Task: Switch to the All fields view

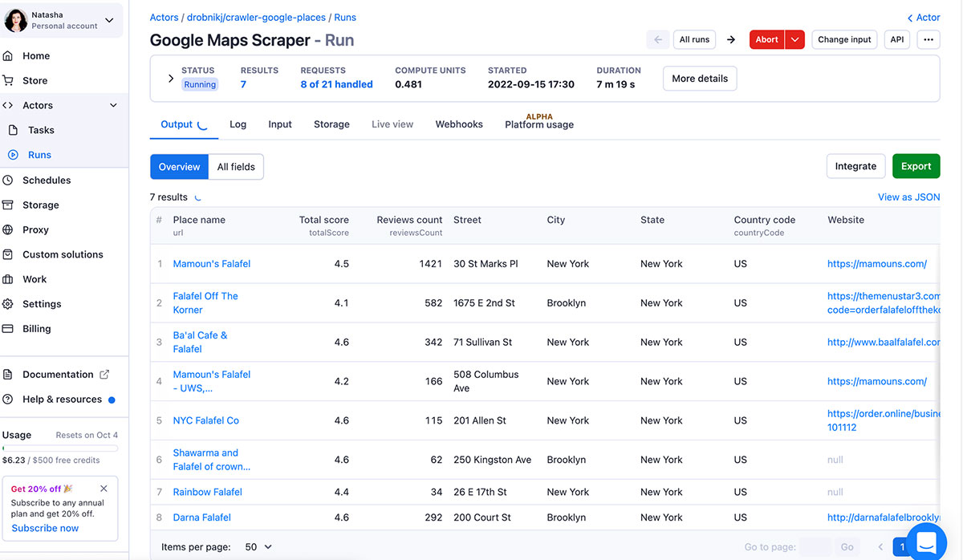Action: tap(236, 167)
